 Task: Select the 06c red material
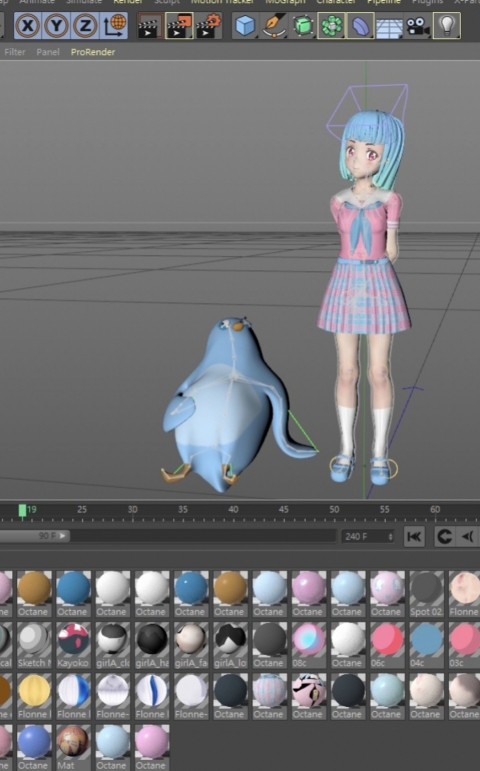click(x=387, y=644)
